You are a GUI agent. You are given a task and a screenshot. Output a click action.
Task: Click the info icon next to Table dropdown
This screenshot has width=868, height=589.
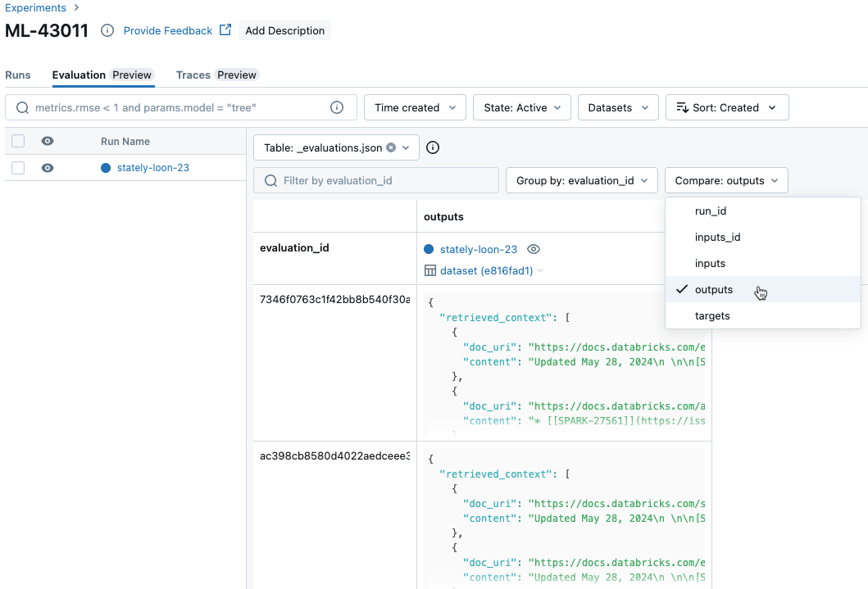[434, 147]
